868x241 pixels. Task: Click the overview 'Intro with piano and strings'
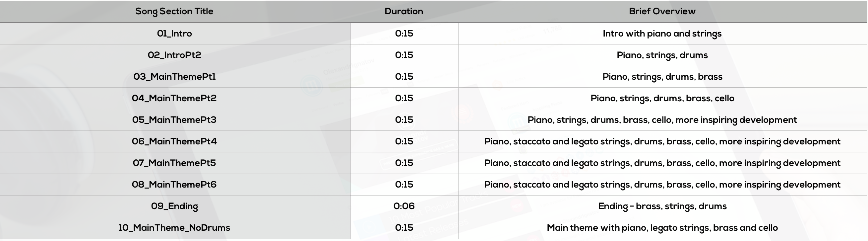tap(662, 34)
